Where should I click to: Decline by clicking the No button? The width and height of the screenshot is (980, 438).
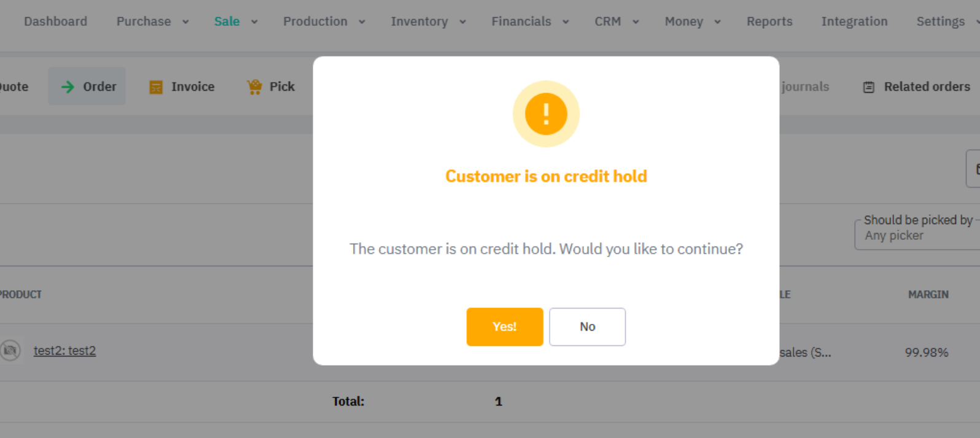(587, 327)
